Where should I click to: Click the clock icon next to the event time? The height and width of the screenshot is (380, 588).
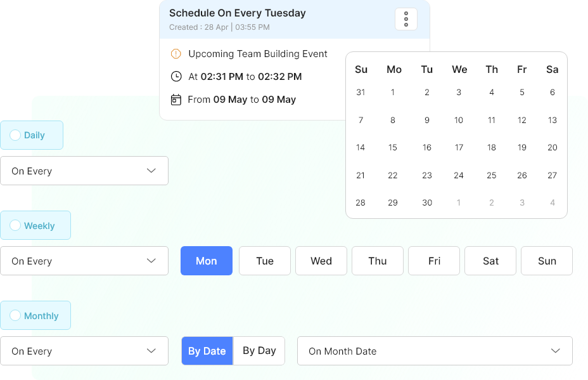click(x=176, y=77)
